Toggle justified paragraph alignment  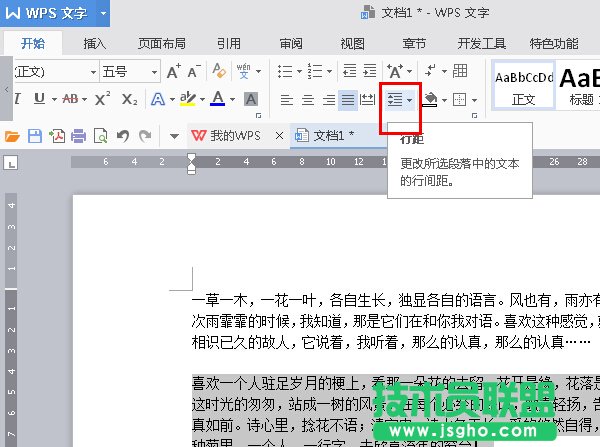[x=347, y=99]
